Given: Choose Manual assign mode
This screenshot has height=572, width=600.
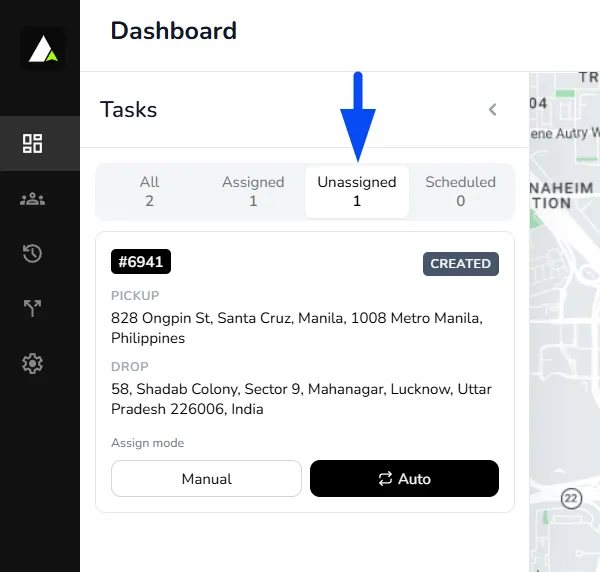Looking at the screenshot, I should [x=206, y=479].
